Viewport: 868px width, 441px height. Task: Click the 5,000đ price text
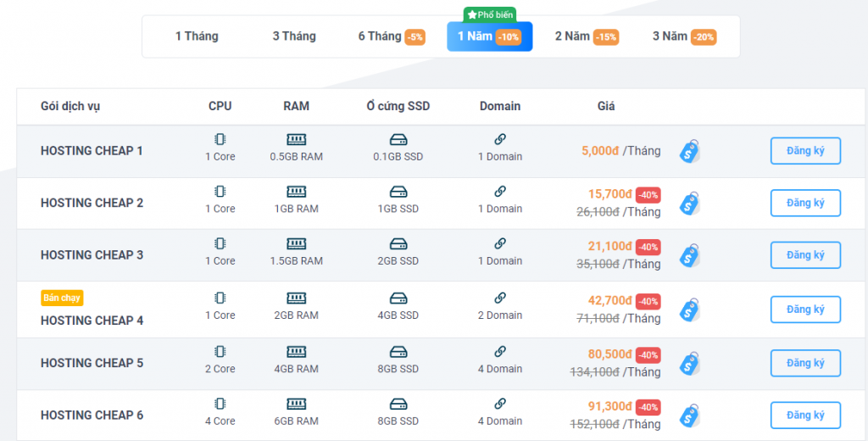pos(600,151)
